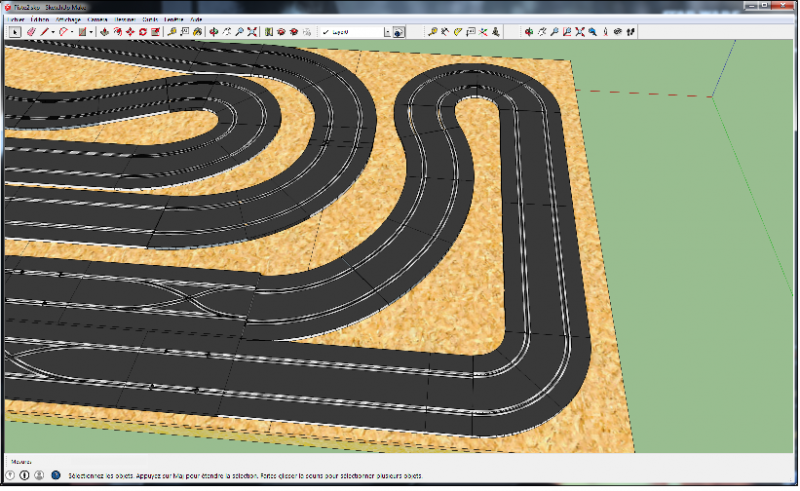Click the credits icon in status bar
Screen dimensions: 800x491
tap(25, 475)
